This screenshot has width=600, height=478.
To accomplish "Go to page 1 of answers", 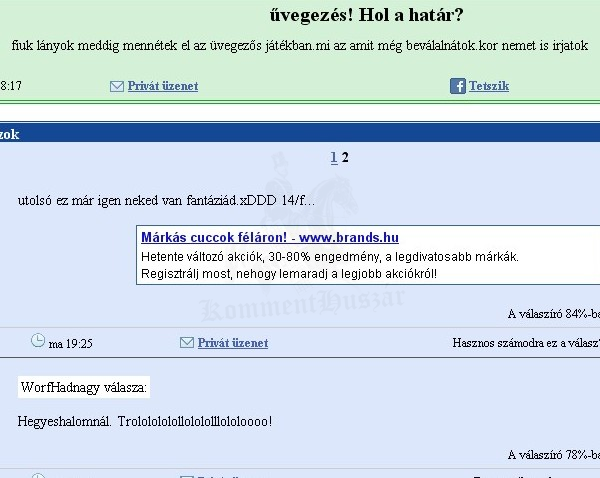I will click(x=334, y=157).
